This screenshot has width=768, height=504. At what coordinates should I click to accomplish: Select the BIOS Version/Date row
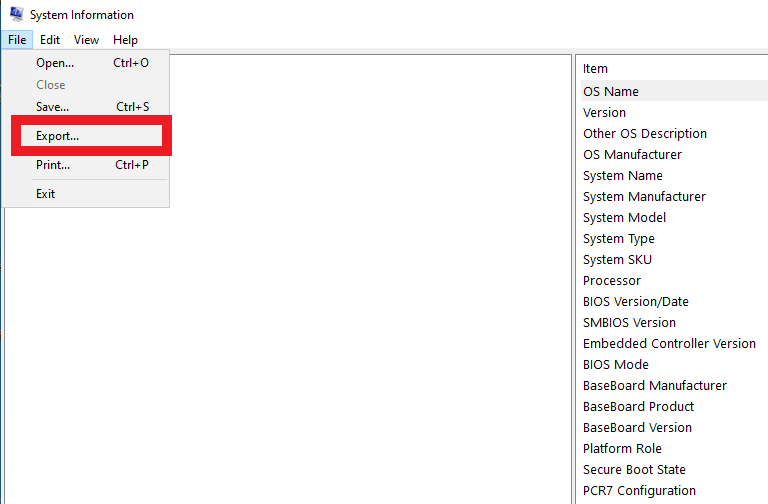pyautogui.click(x=674, y=302)
